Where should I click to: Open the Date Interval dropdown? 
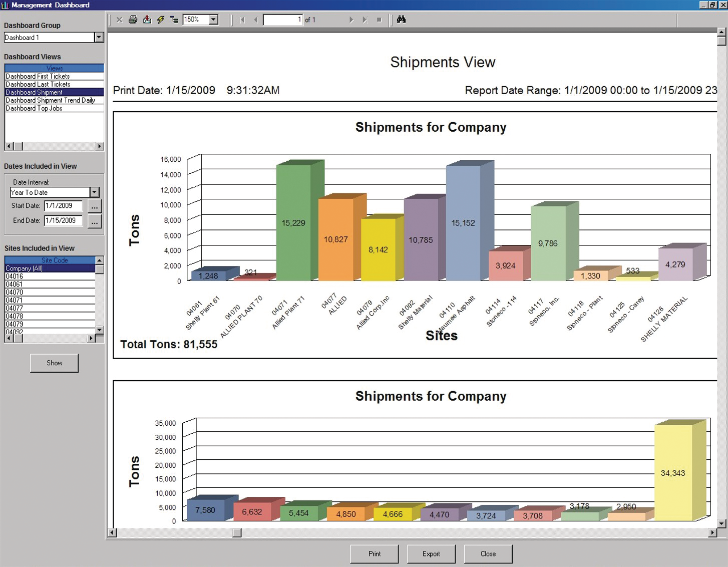click(95, 192)
